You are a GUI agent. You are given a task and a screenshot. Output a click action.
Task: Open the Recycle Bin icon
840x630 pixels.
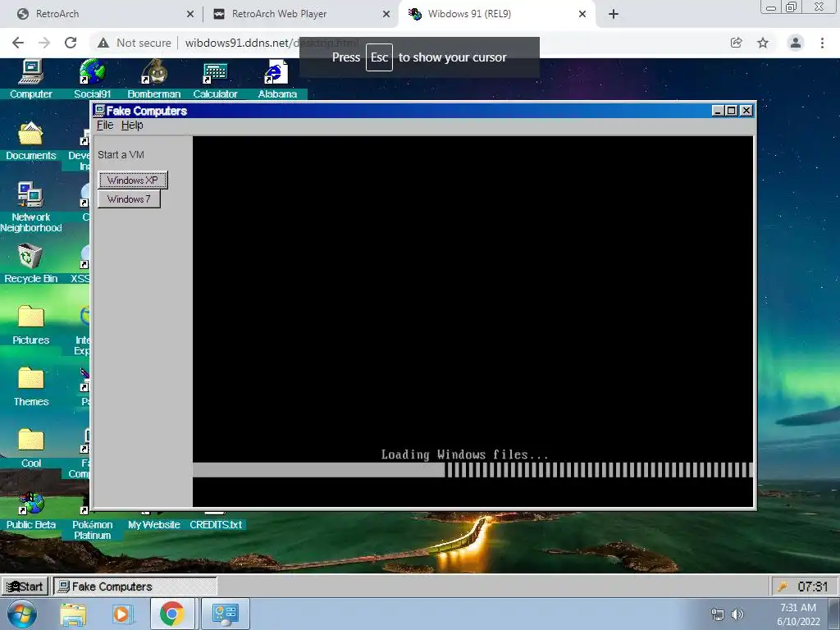(x=30, y=257)
